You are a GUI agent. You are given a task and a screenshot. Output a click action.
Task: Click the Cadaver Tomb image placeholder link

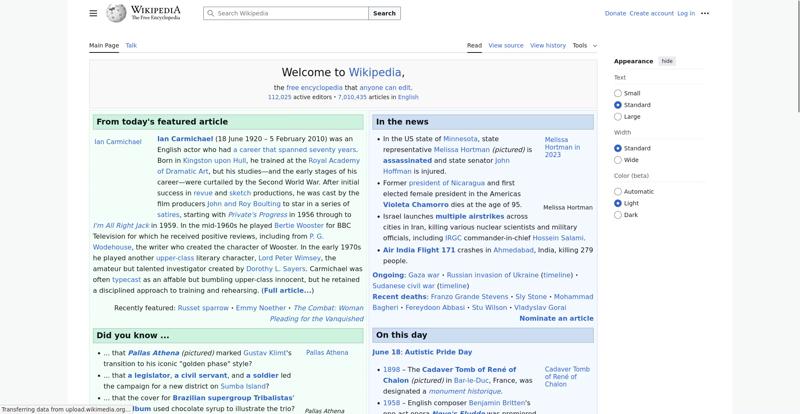click(x=567, y=377)
